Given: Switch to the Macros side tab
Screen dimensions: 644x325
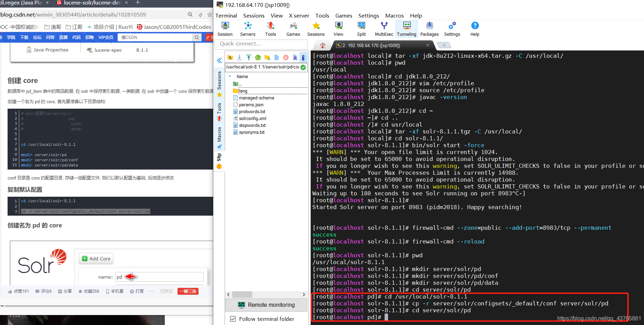Looking at the screenshot, I should [x=219, y=138].
